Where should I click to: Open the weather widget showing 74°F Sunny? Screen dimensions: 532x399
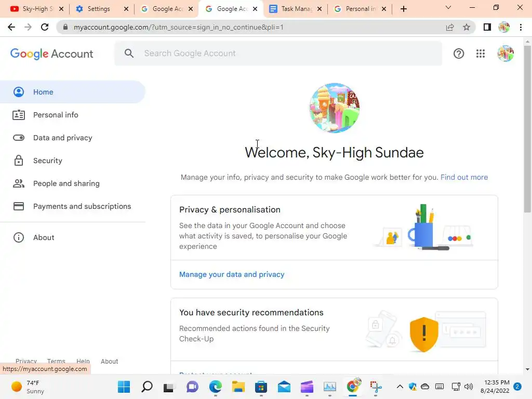pyautogui.click(x=28, y=387)
